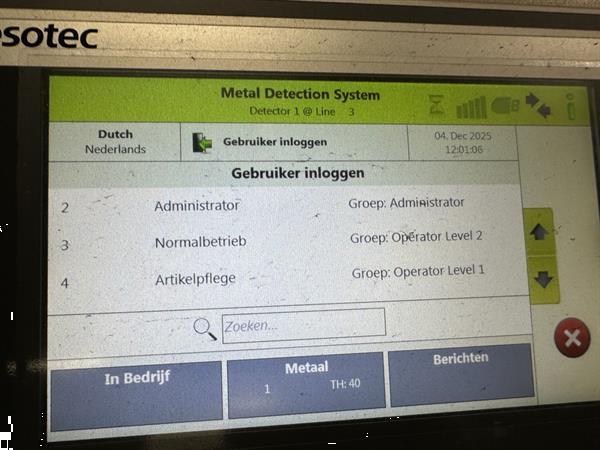Focus the Zoeken search field
Screen dimensions: 600x450
(303, 326)
